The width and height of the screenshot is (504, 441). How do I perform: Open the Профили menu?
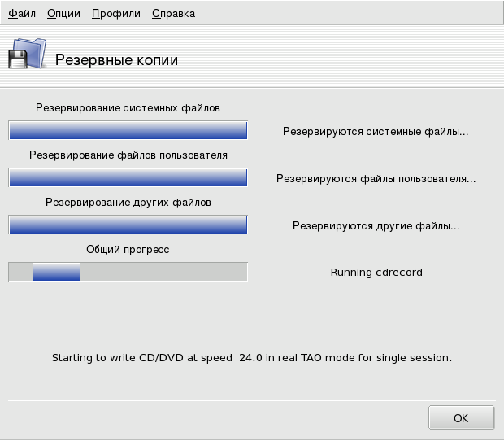pos(116,14)
